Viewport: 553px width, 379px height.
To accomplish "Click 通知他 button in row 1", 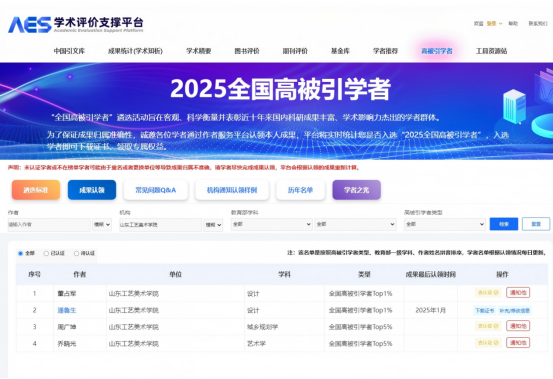I will (x=518, y=293).
